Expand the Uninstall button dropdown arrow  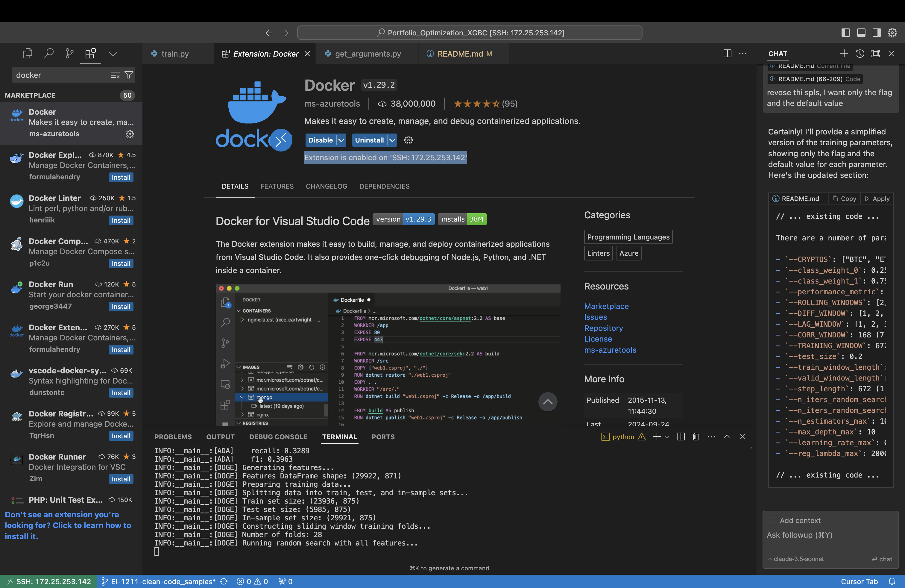pos(392,140)
